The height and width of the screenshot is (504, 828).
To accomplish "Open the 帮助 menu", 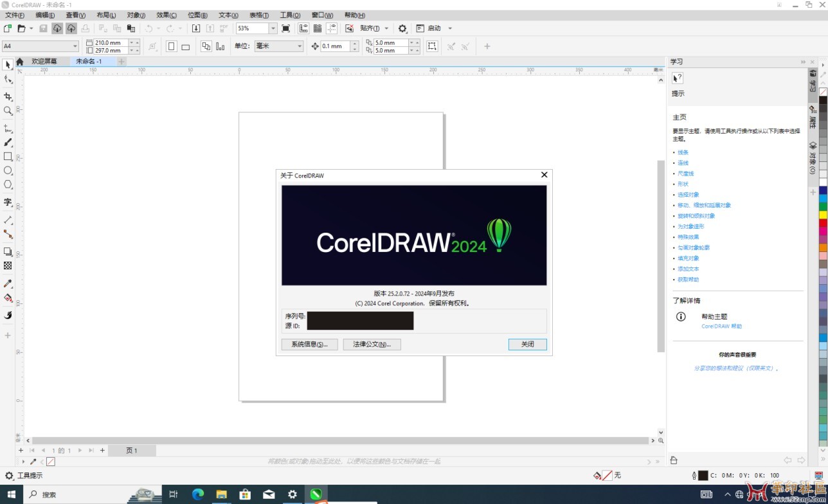I will pyautogui.click(x=355, y=15).
